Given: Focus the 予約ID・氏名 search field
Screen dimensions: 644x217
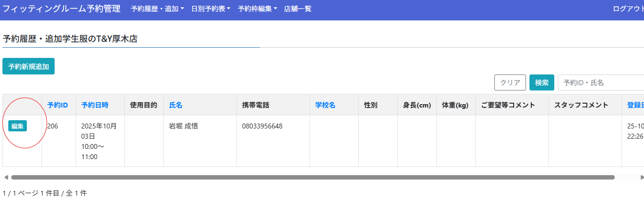Looking at the screenshot, I should click(601, 83).
